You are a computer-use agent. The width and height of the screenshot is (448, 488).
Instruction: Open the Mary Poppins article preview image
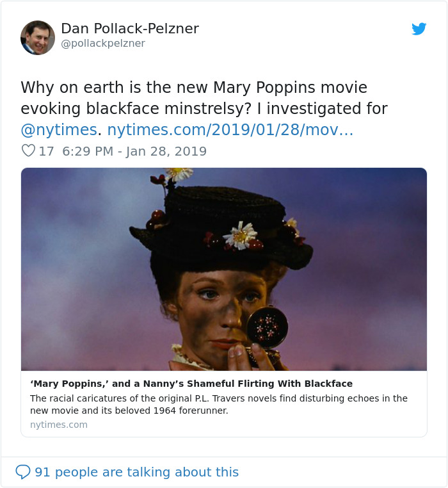tap(223, 269)
